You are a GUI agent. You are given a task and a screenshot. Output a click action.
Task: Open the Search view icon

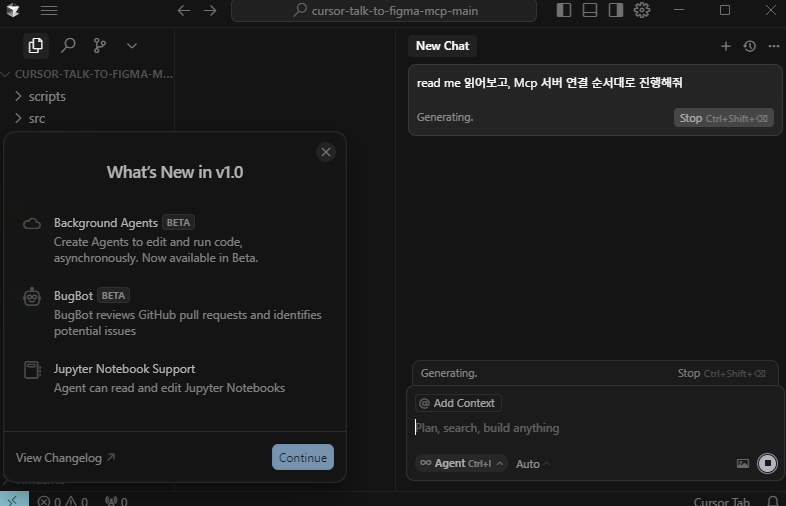click(x=68, y=46)
